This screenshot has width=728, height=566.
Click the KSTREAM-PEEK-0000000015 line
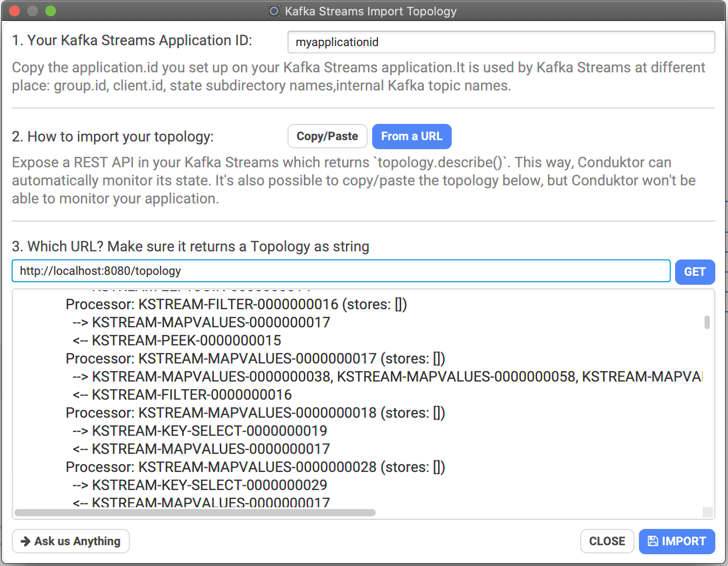click(x=177, y=340)
